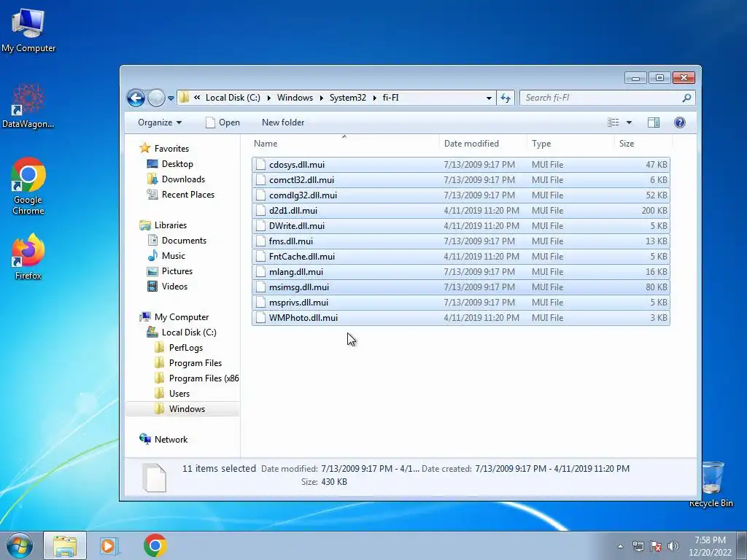This screenshot has height=560, width=747.
Task: Expand the arrow after Windows breadcrumb
Action: [321, 98]
